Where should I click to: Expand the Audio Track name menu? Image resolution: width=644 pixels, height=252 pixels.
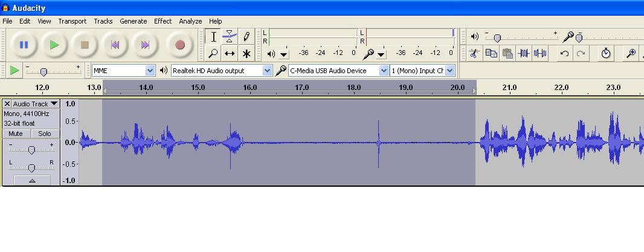36,104
